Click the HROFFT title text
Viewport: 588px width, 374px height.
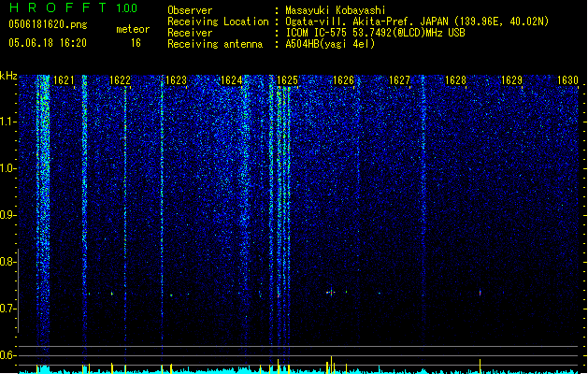pos(58,7)
